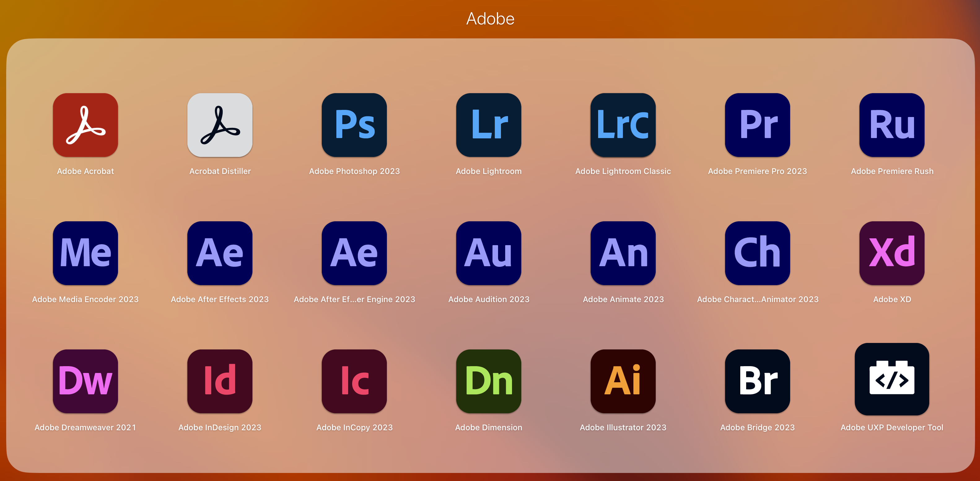Open Adobe Illustrator 2023
This screenshot has height=481, width=980.
pos(623,381)
